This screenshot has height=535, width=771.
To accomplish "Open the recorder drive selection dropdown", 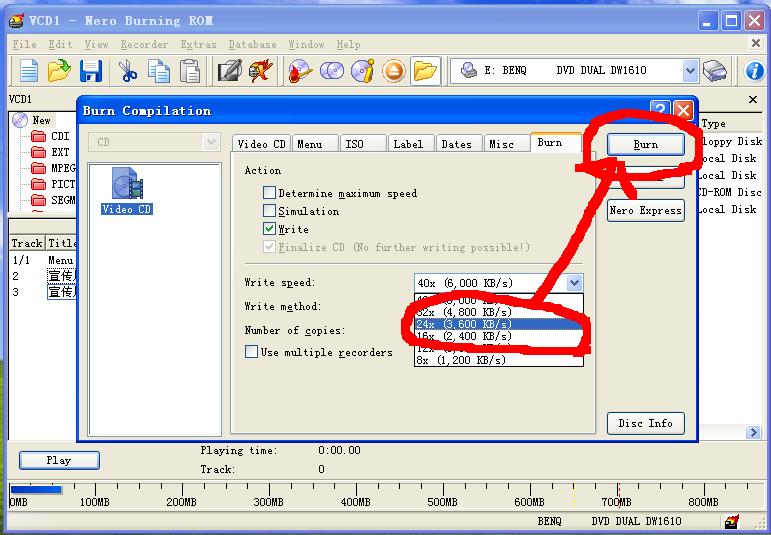I will pos(690,71).
